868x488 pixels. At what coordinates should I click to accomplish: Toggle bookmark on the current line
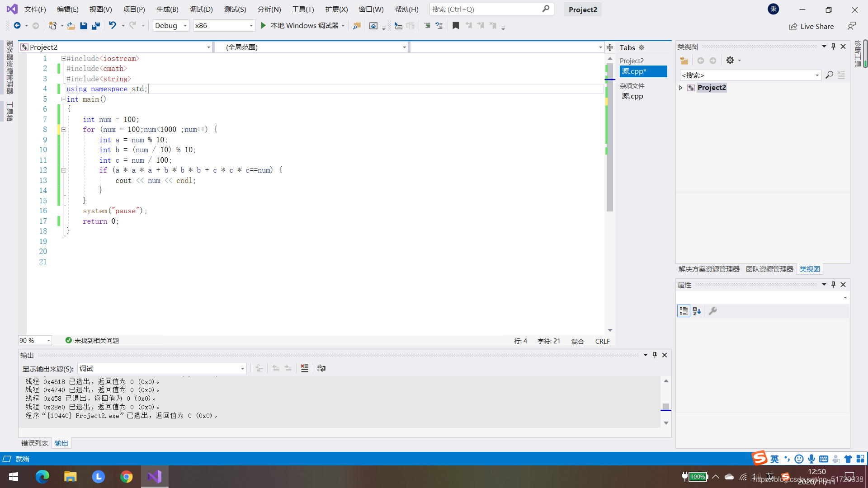[x=456, y=26]
